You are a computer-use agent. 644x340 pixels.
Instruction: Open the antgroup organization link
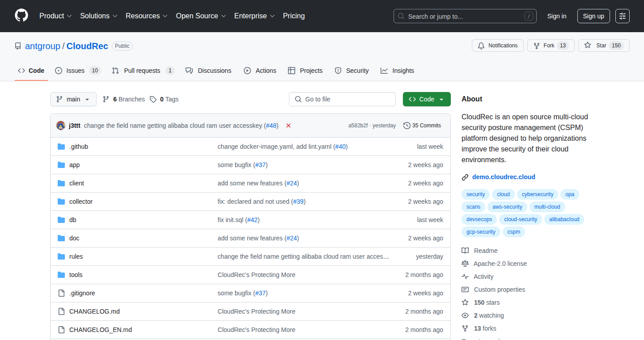42,46
